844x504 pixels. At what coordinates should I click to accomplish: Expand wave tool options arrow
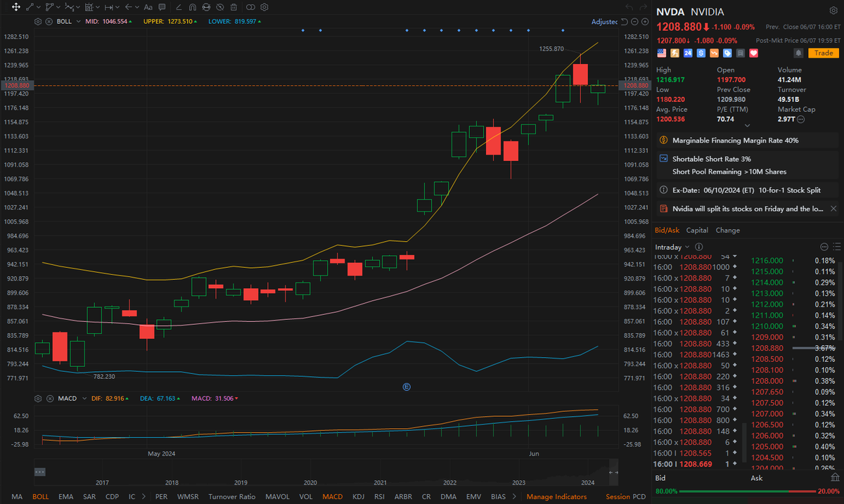pyautogui.click(x=78, y=7)
